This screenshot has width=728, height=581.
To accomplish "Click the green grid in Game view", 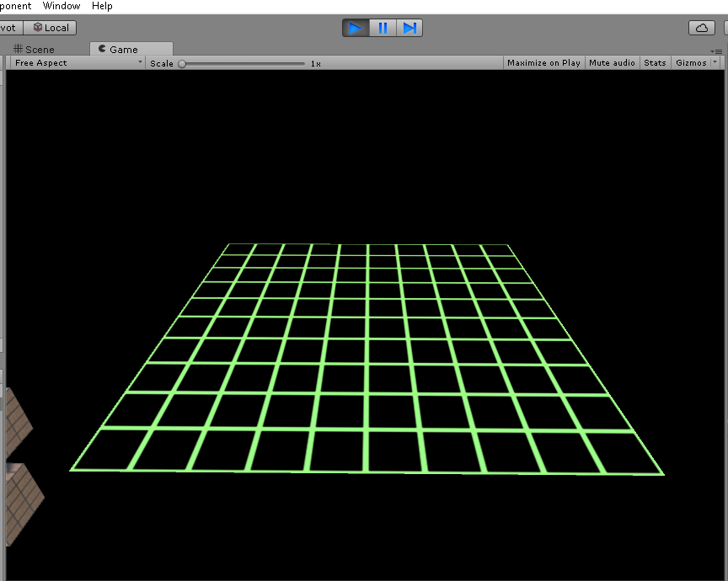I will [x=367, y=359].
